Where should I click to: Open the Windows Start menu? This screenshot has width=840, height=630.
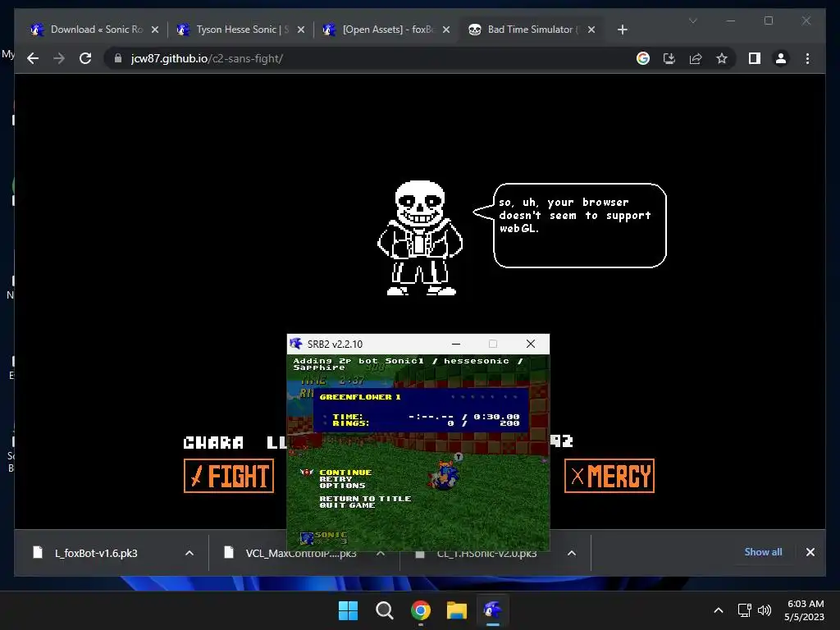click(348, 610)
